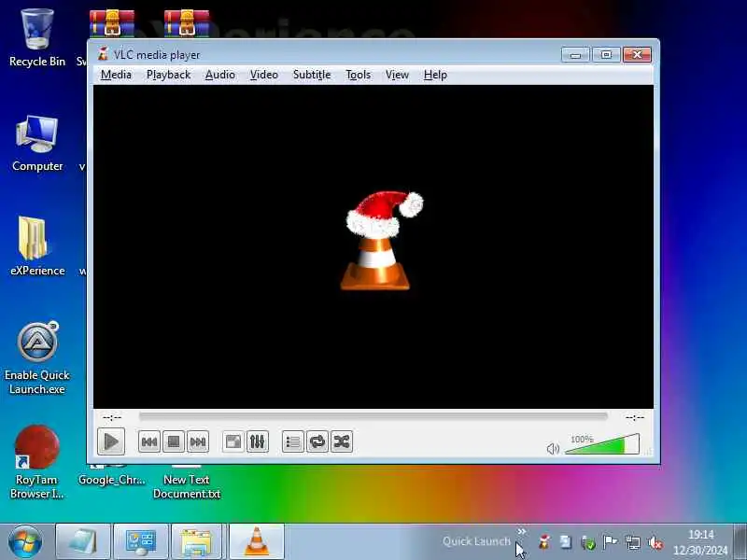This screenshot has width=747, height=560.
Task: Open the Help menu
Action: 435,75
